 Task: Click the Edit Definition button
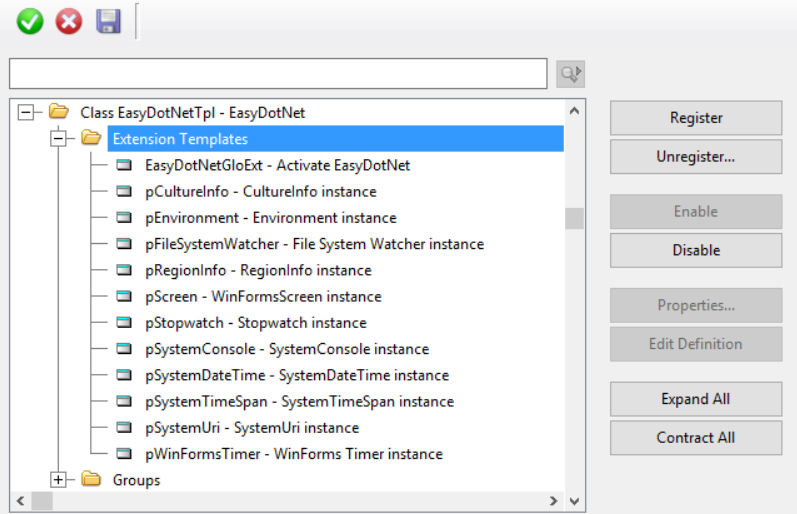(696, 344)
